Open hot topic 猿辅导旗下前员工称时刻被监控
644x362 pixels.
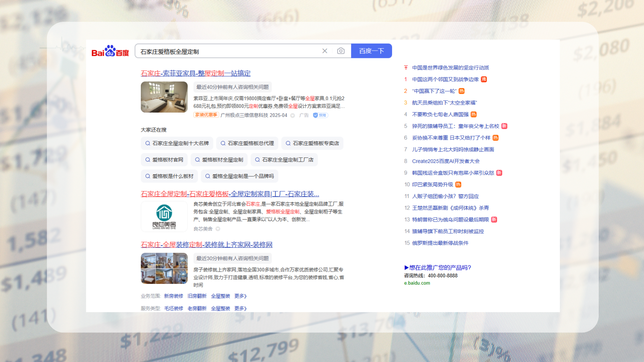click(448, 231)
